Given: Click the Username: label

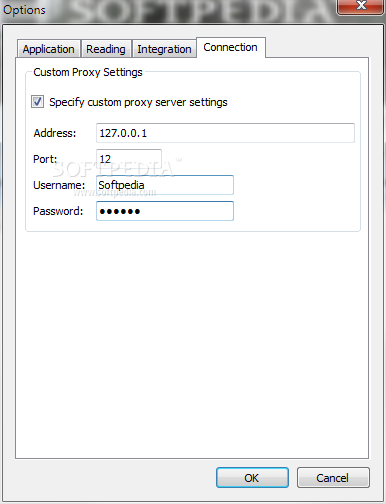Looking at the screenshot, I should pos(59,185).
